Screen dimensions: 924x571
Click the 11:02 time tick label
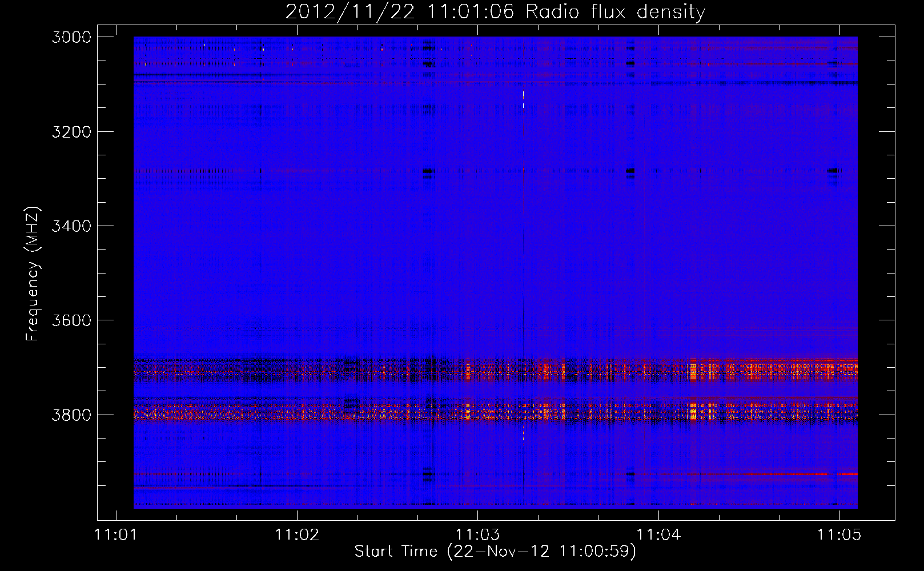coord(297,534)
